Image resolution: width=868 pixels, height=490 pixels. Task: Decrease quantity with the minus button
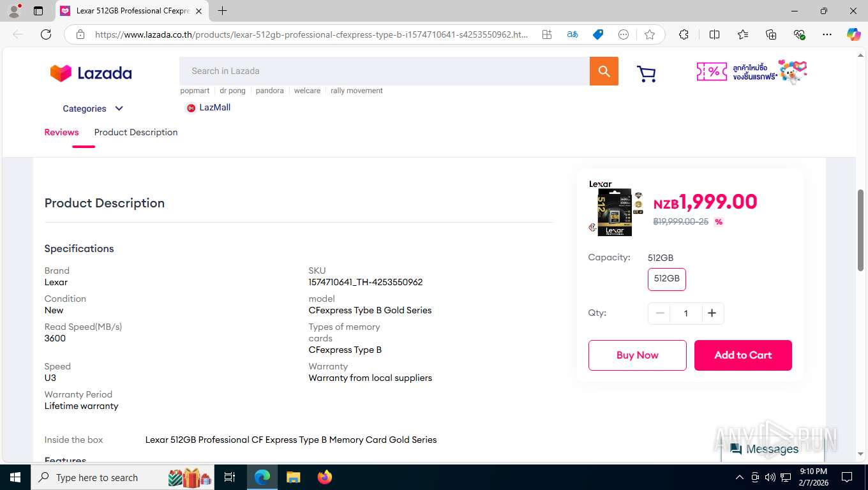coord(660,313)
